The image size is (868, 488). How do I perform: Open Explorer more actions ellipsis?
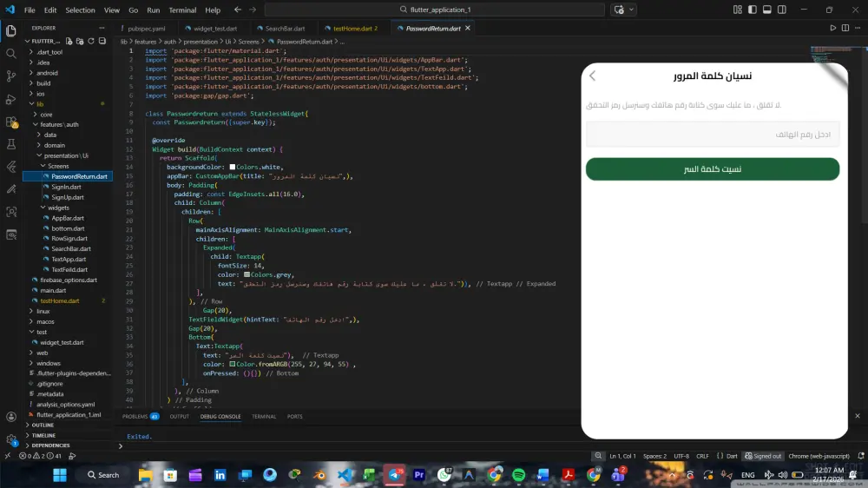pyautogui.click(x=102, y=28)
